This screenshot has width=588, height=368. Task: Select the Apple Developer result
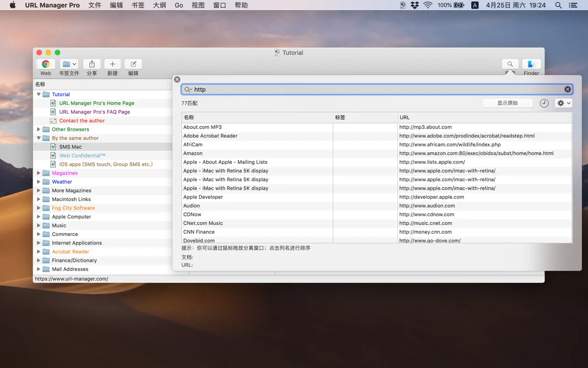(377, 197)
